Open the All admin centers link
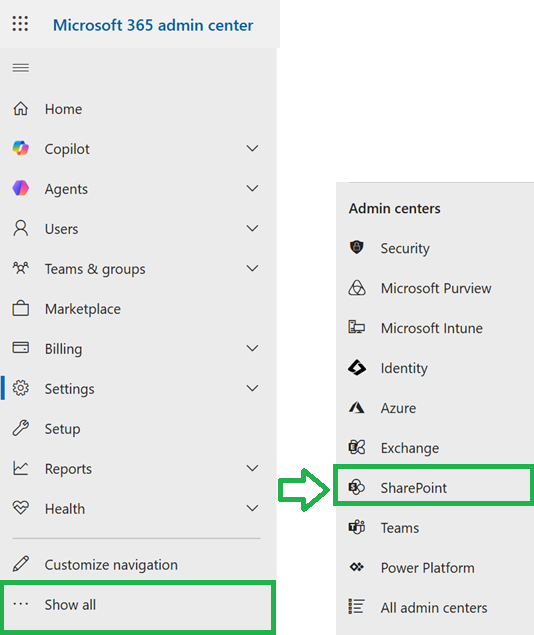 (x=435, y=607)
